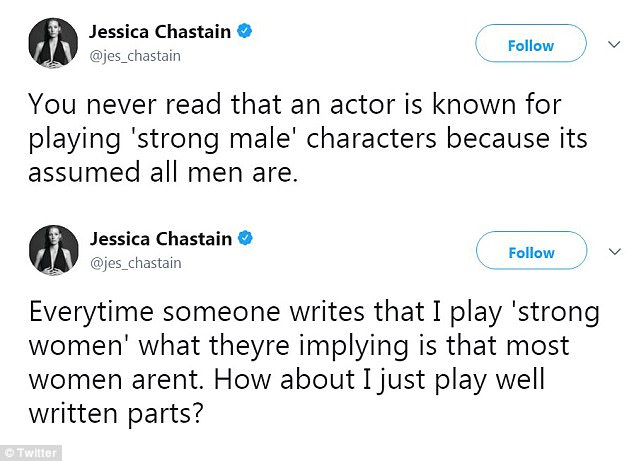Click the line 'Everytime someone writes that I play'

314,313
